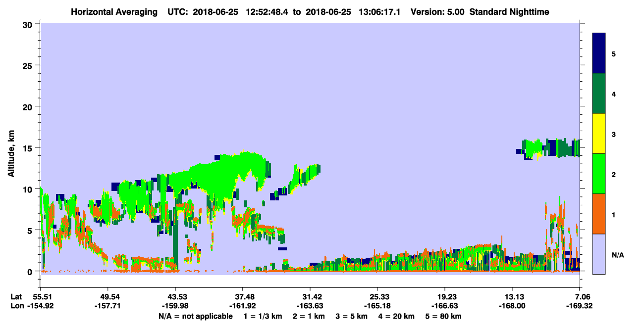Screen dimensions: 644x330
Task: Click the "Version: 5.00" text
Action: [437, 12]
